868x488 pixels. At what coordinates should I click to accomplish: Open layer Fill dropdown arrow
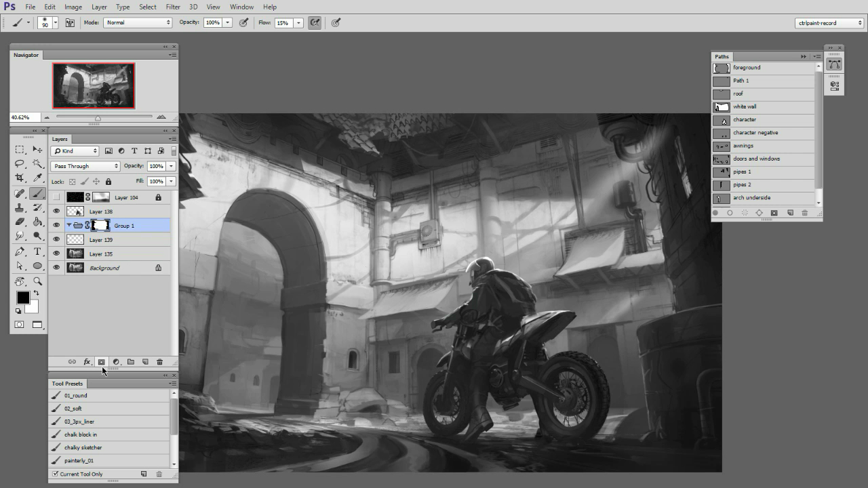coord(171,182)
